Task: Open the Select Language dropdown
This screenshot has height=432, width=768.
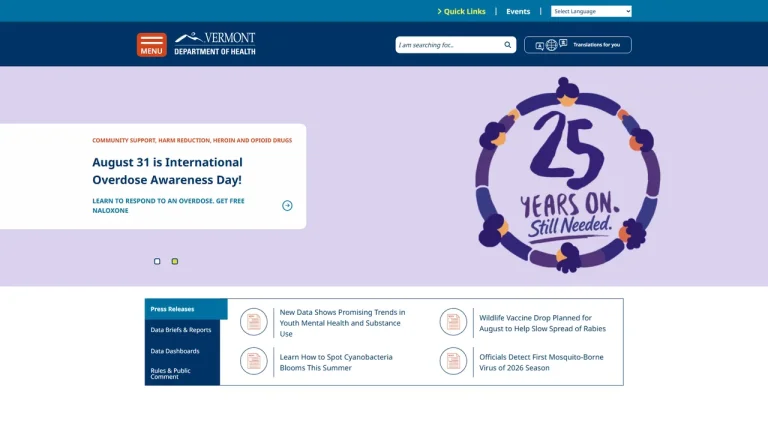Action: tap(591, 11)
